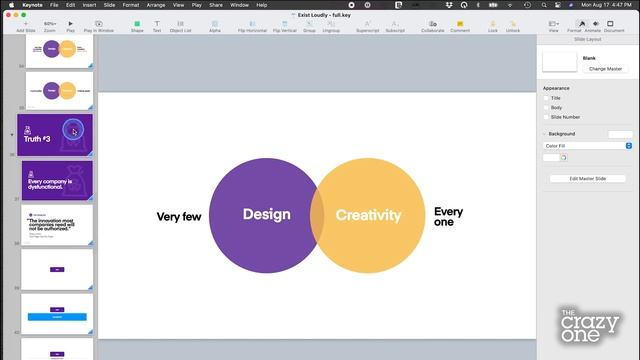Collapse the Background section
The height and width of the screenshot is (360, 640).
click(x=544, y=134)
